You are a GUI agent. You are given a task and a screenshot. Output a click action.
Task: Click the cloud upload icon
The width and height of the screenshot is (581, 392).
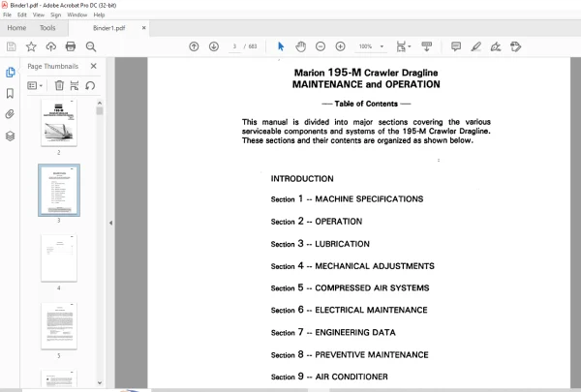tap(50, 46)
